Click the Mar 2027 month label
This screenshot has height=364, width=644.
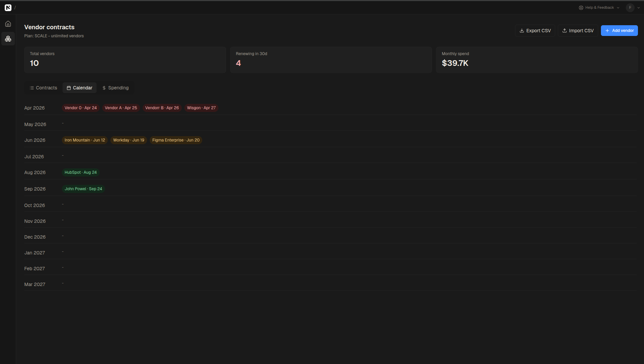(x=35, y=284)
